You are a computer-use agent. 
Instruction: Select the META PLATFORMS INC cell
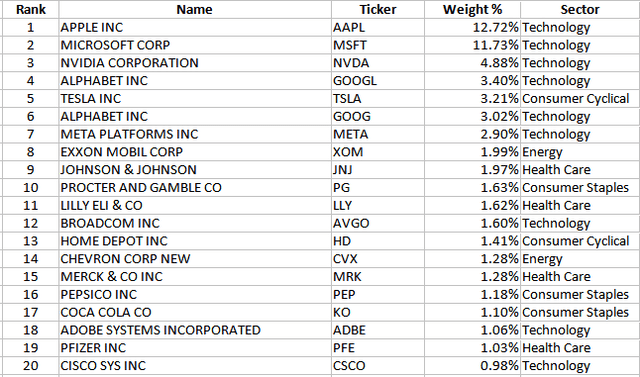[195, 134]
